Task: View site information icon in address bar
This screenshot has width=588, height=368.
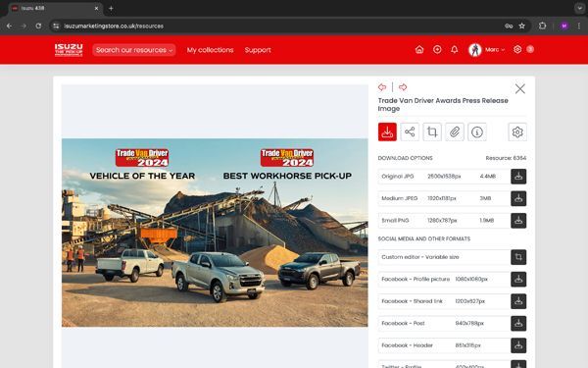Action: pos(56,26)
